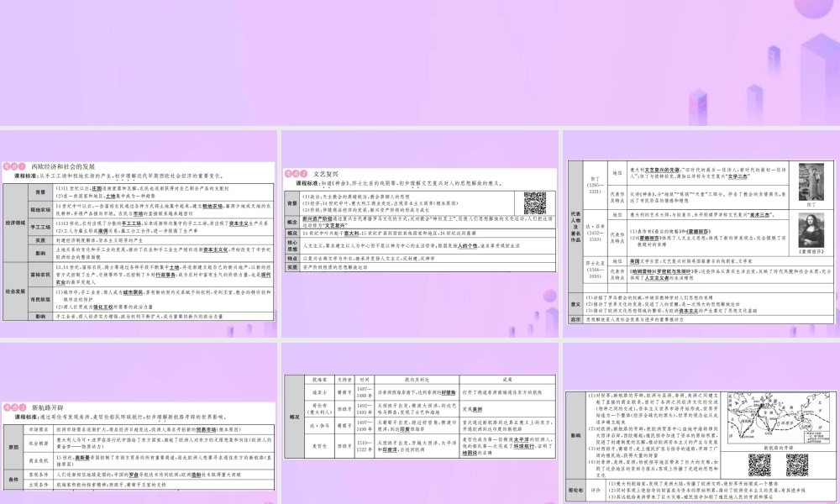This screenshot has height=504, width=840.
Task: Select the blank top-left slide thumbnail
Action: 139,63
